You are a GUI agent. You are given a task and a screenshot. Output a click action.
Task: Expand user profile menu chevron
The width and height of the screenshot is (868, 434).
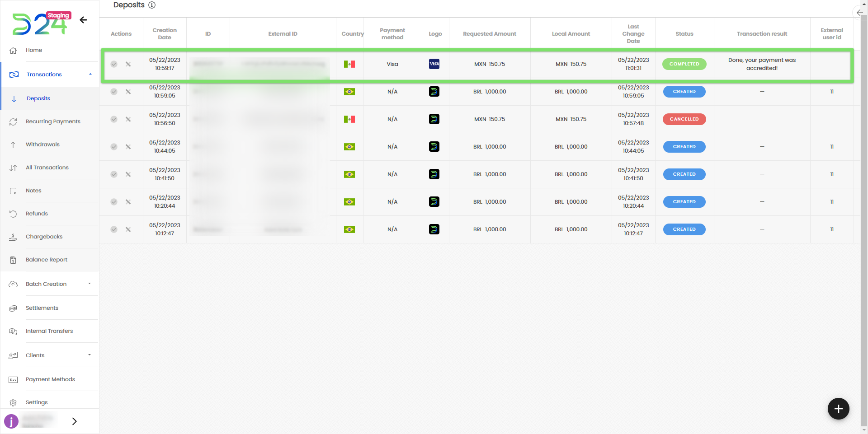(74, 421)
